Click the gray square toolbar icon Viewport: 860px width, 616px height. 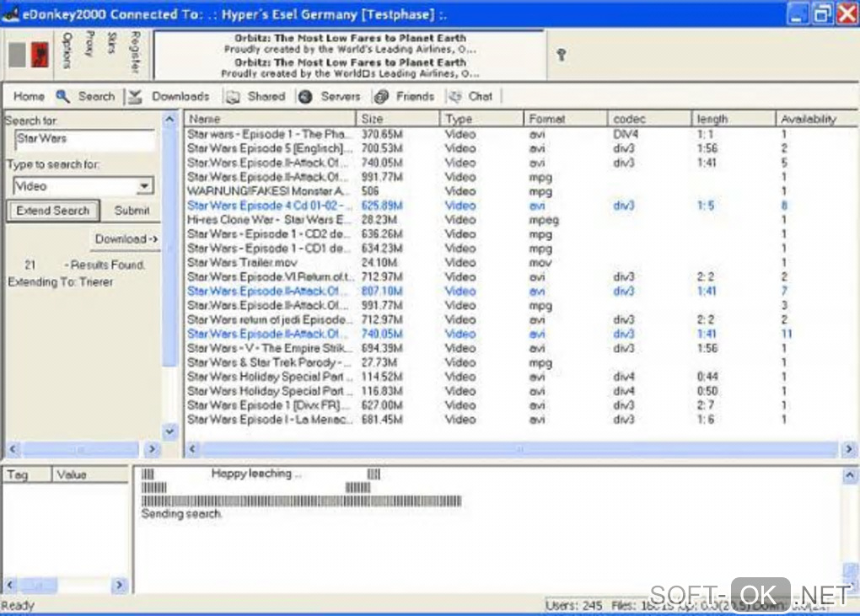click(17, 55)
